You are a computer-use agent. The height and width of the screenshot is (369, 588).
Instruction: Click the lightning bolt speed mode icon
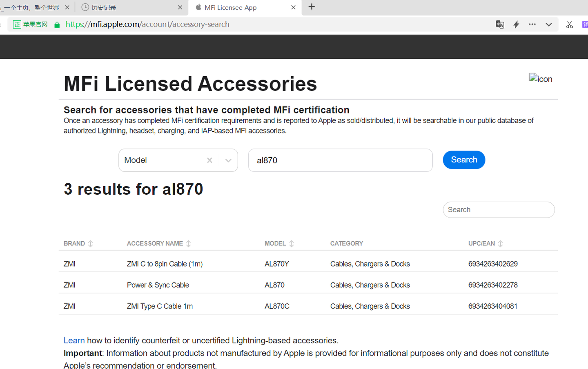[x=516, y=24]
